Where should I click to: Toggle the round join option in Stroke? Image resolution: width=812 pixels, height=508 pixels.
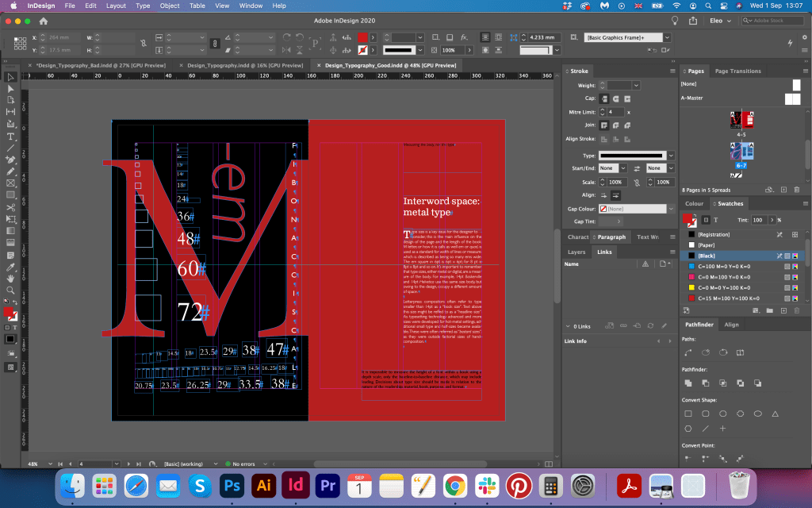pos(615,125)
